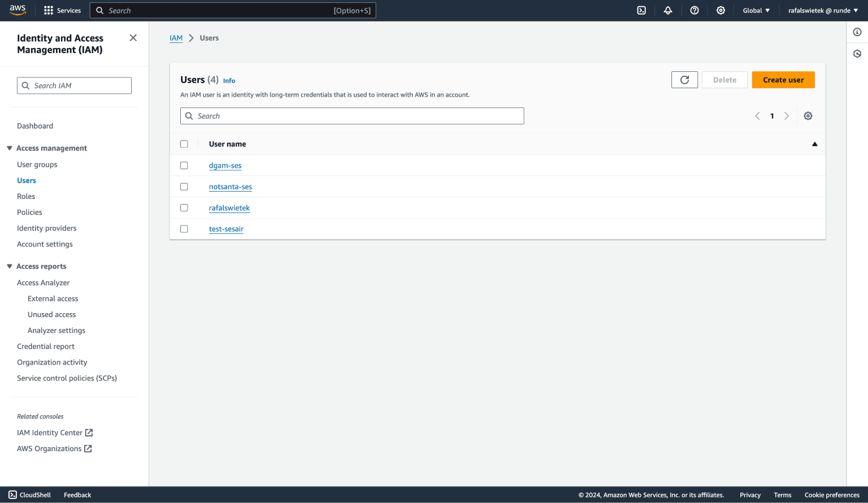Open the rafalswietek @ runde account menu
This screenshot has height=503, width=868.
click(x=823, y=10)
